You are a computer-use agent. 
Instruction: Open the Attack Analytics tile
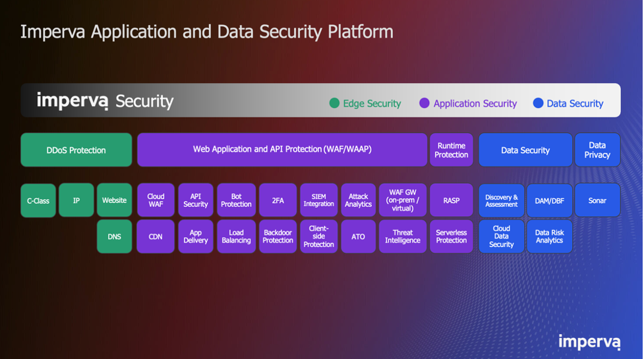(x=358, y=200)
